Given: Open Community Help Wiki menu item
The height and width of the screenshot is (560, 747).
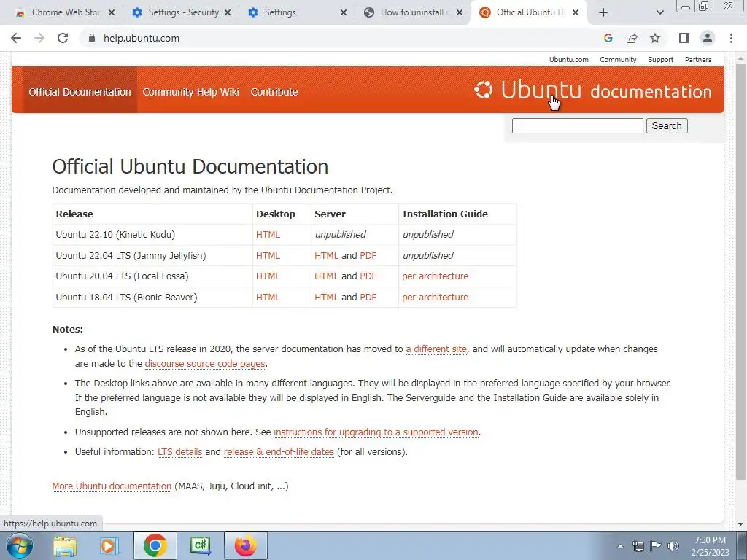Looking at the screenshot, I should 190,92.
